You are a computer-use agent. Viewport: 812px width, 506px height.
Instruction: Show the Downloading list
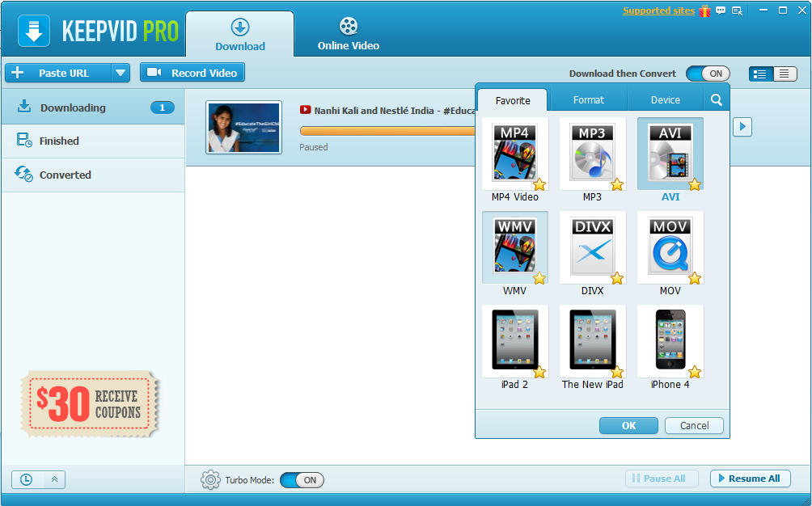pos(93,107)
